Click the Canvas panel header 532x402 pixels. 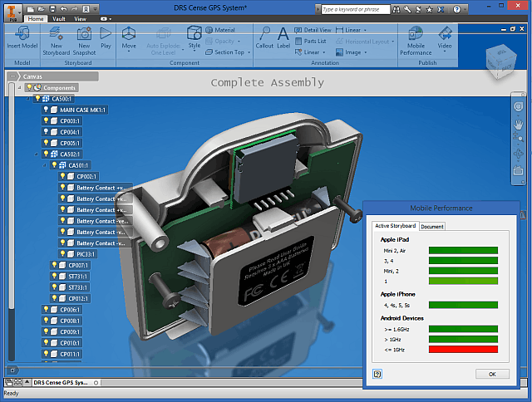point(53,76)
